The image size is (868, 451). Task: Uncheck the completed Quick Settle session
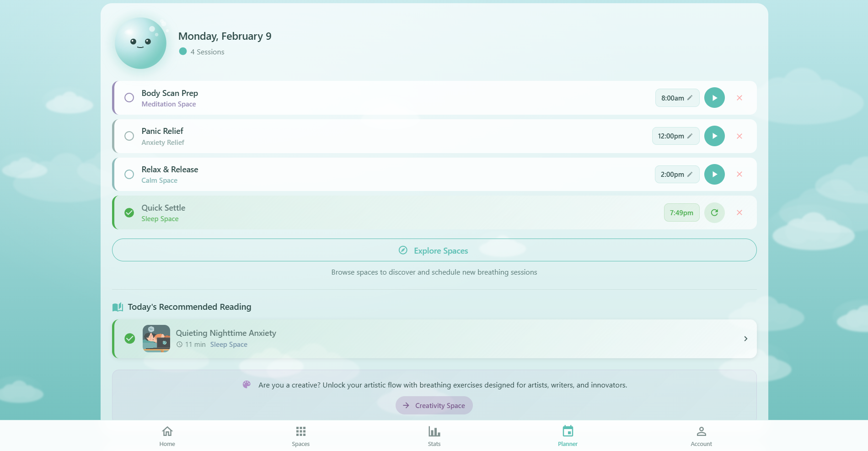129,213
